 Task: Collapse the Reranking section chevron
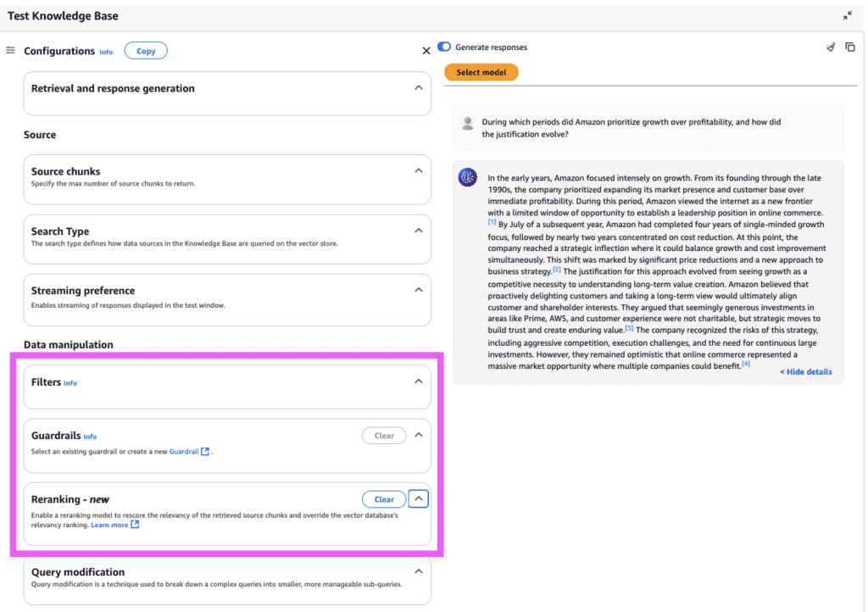pos(418,499)
